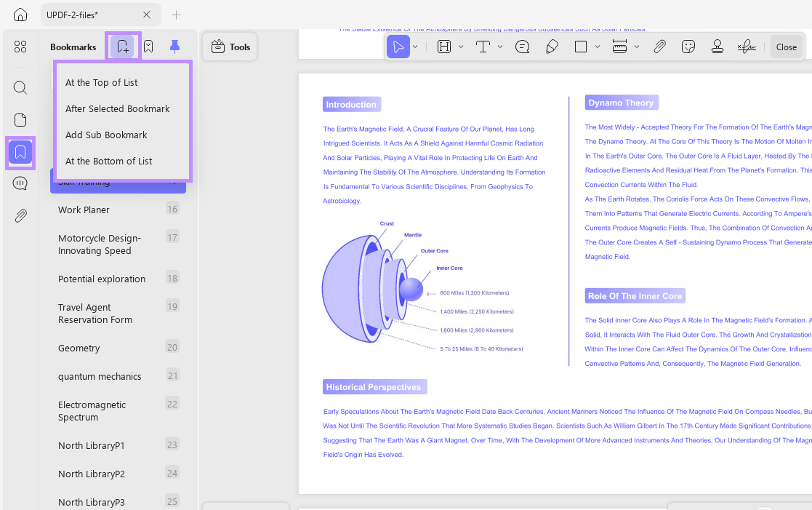Click page number 16 beside Work Planer
The height and width of the screenshot is (510, 812).
172,209
